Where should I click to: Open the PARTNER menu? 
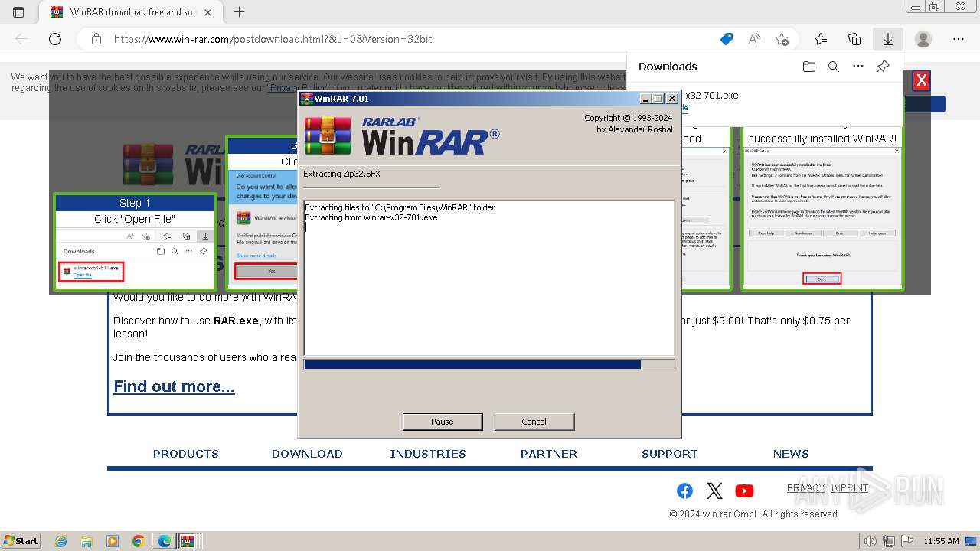tap(549, 454)
